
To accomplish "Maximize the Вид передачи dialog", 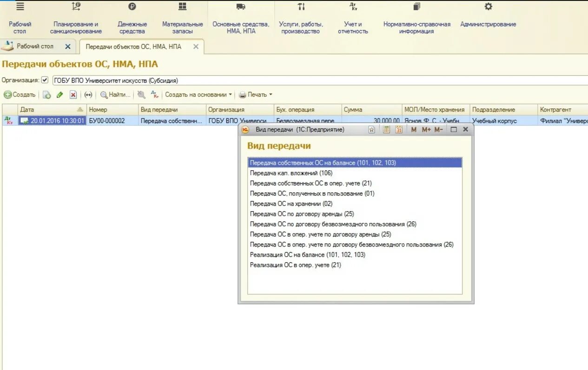I will pyautogui.click(x=454, y=130).
